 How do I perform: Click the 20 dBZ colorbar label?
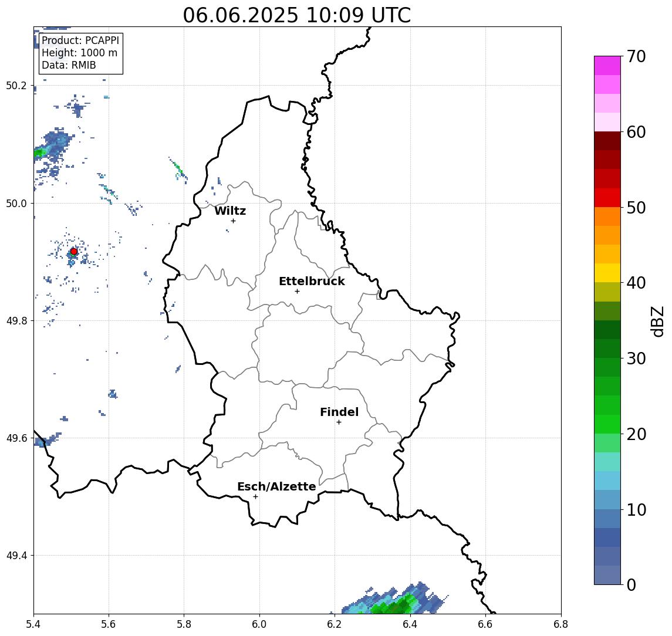[x=636, y=434]
